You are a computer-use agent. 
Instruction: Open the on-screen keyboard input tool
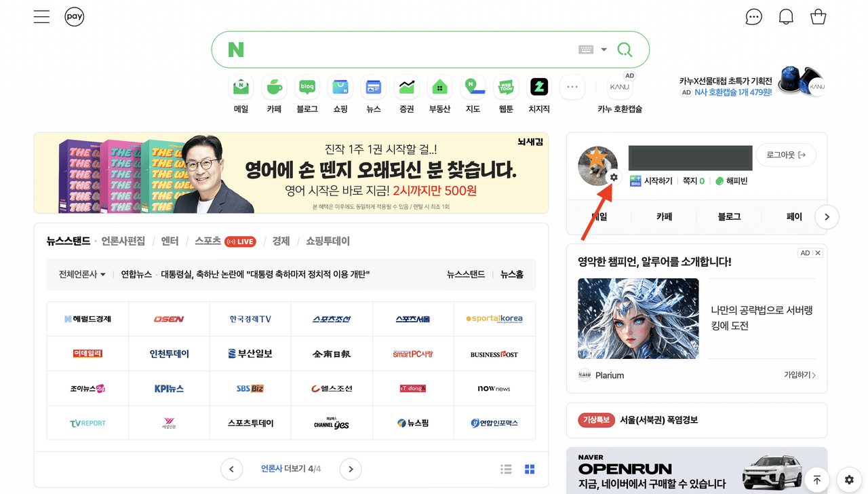point(586,50)
